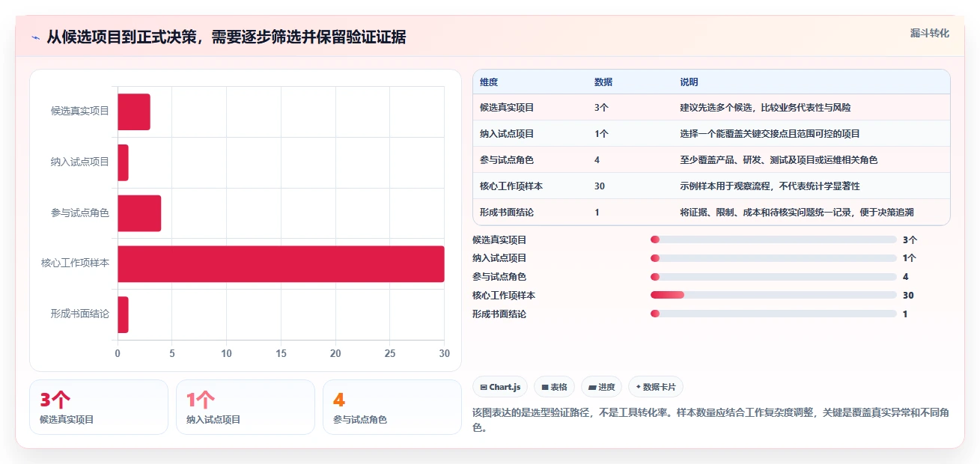Screen dimensions: 980x464
Task: Click progress value 3个 at the bar's end
Action: (910, 239)
